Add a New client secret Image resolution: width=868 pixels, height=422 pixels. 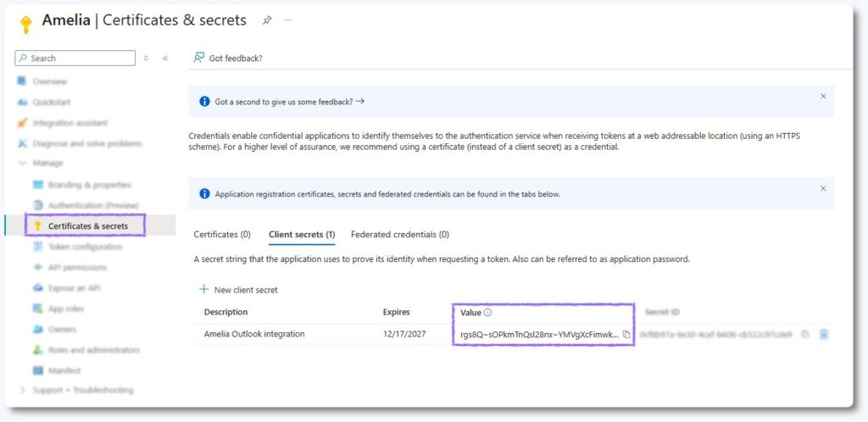click(x=238, y=290)
